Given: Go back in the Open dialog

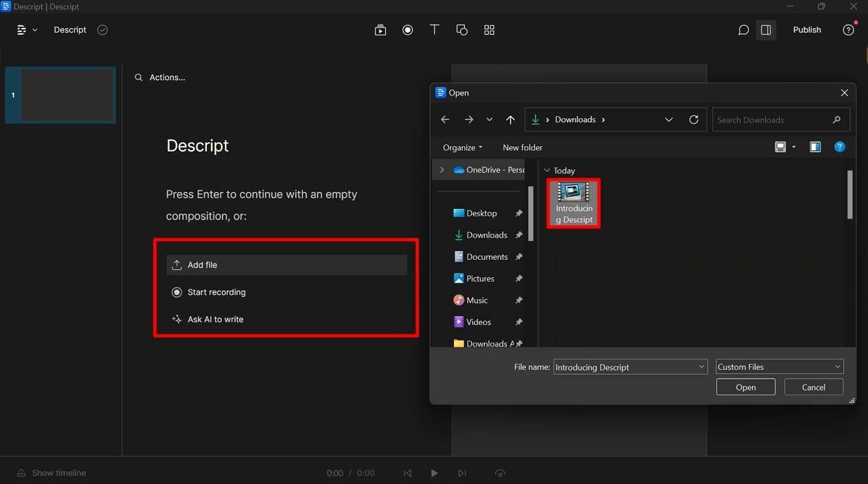Looking at the screenshot, I should (445, 119).
